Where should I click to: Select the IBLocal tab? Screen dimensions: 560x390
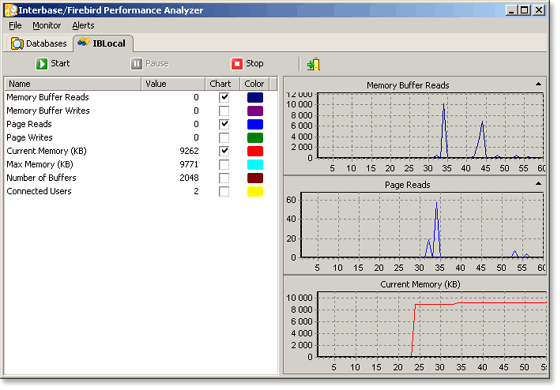click(103, 44)
